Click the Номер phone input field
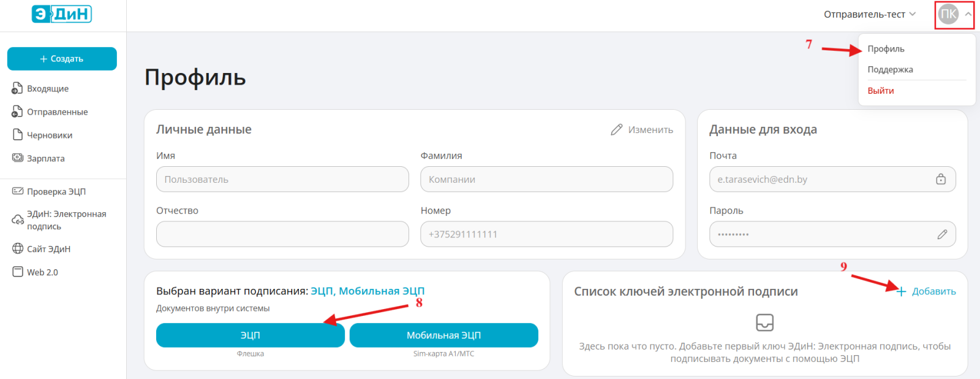The image size is (980, 379). (x=546, y=234)
